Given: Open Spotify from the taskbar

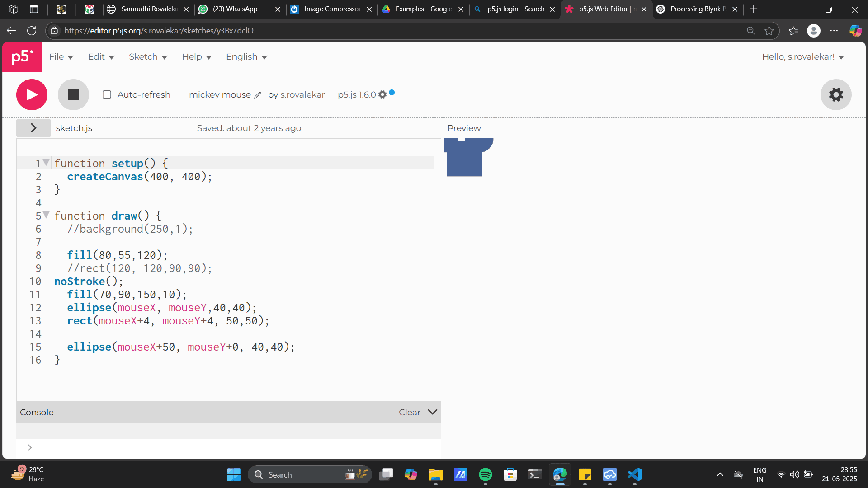Looking at the screenshot, I should pos(485,474).
